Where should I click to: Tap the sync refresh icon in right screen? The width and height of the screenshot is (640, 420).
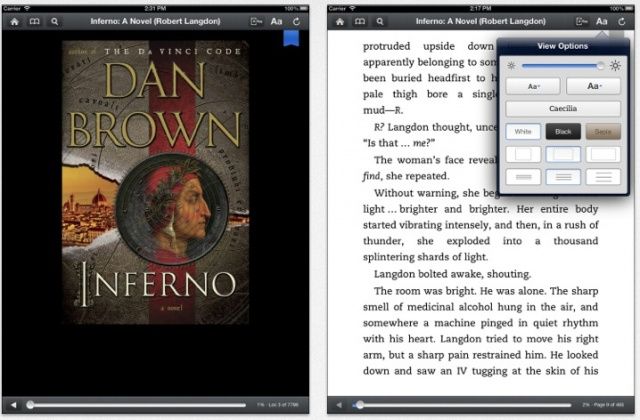[x=622, y=21]
